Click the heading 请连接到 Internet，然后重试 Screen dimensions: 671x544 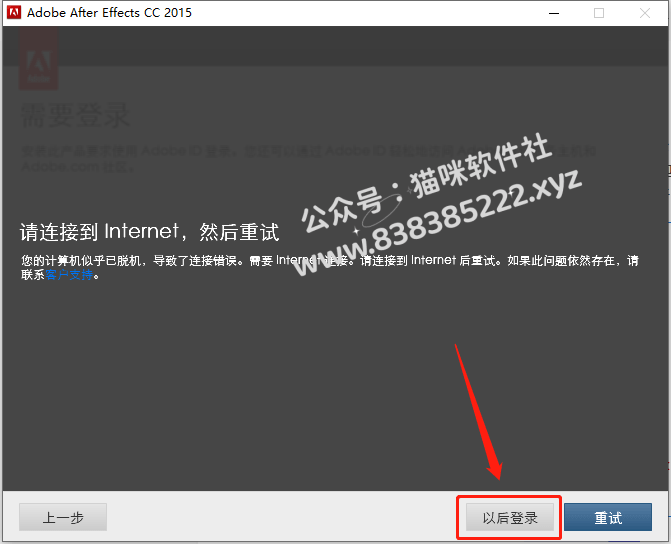149,232
